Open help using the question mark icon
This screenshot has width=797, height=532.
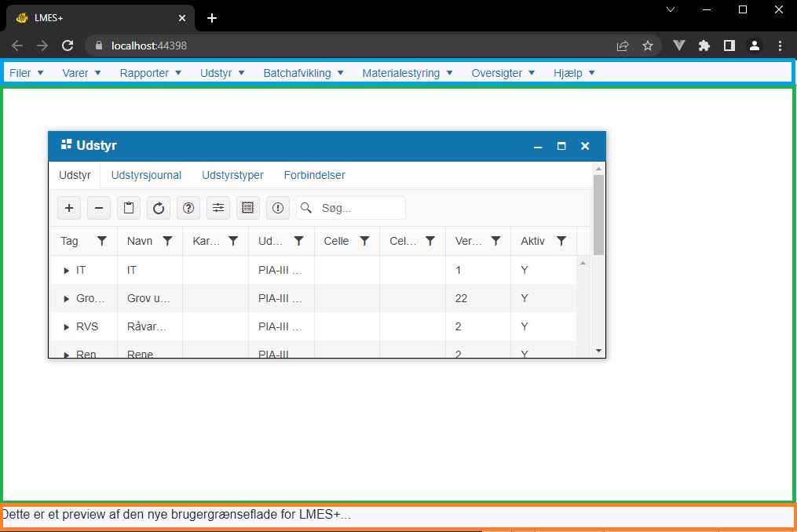pyautogui.click(x=188, y=207)
